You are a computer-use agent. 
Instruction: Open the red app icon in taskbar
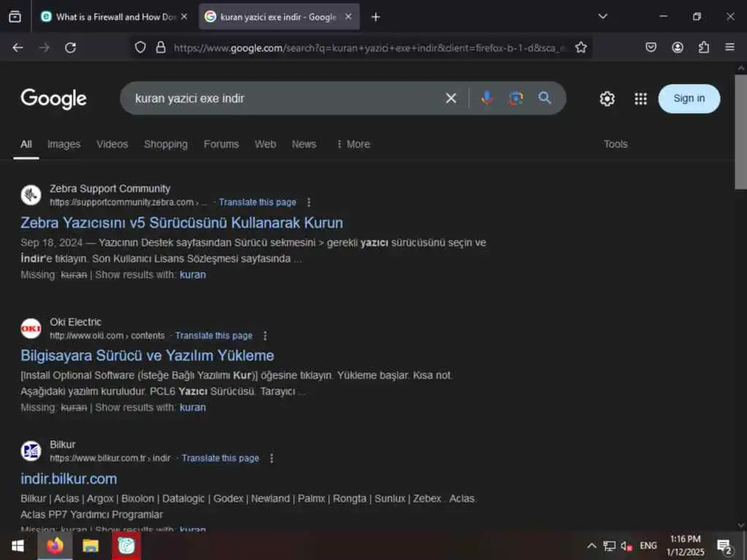[x=126, y=545]
